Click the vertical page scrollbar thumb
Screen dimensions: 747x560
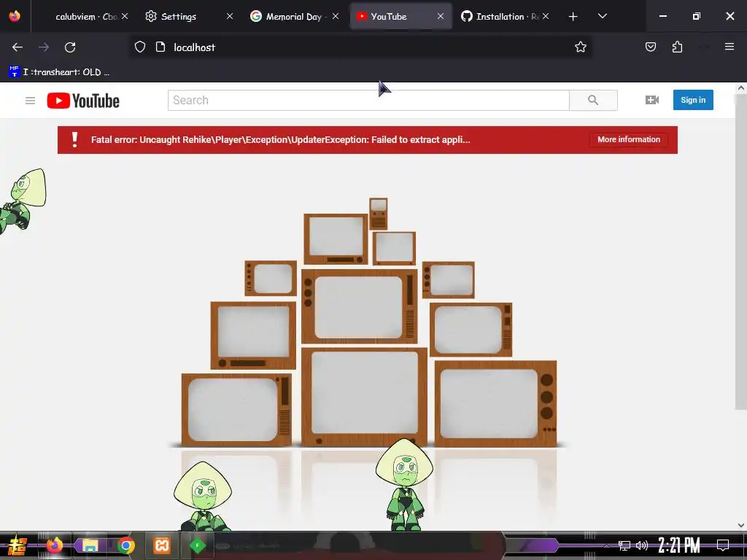(x=741, y=252)
